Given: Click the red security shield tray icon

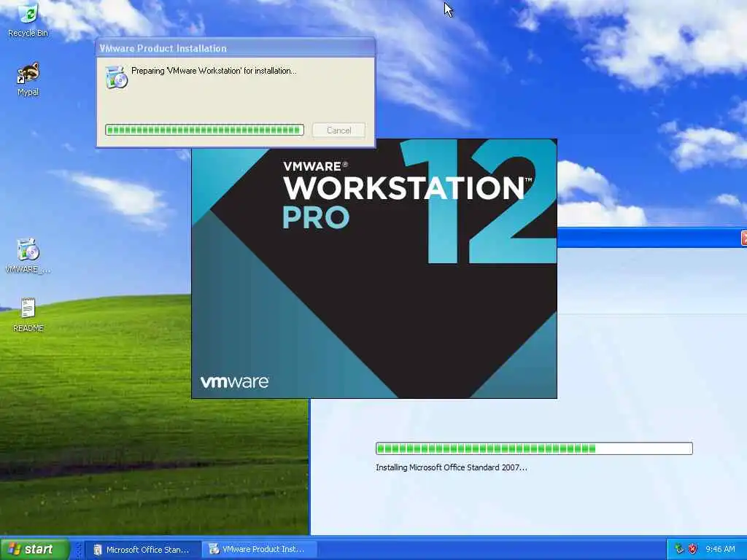Looking at the screenshot, I should (693, 549).
